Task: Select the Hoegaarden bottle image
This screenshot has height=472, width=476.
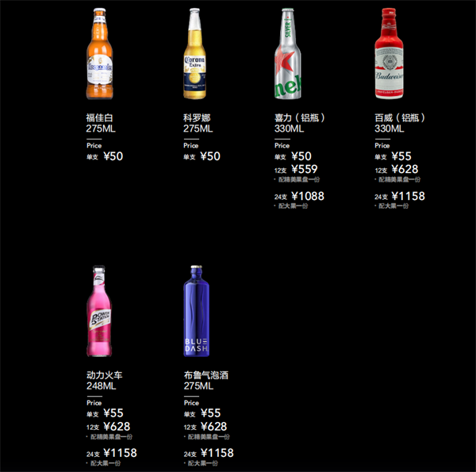Action: coord(100,54)
